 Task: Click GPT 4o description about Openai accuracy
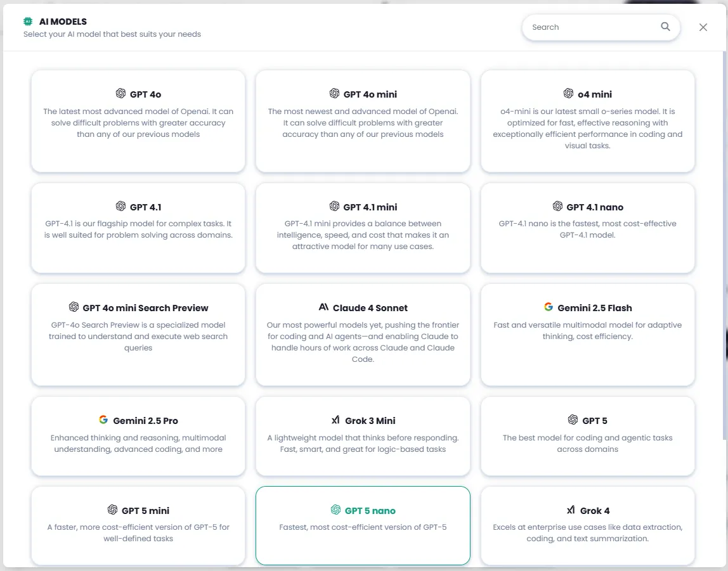[x=138, y=123]
